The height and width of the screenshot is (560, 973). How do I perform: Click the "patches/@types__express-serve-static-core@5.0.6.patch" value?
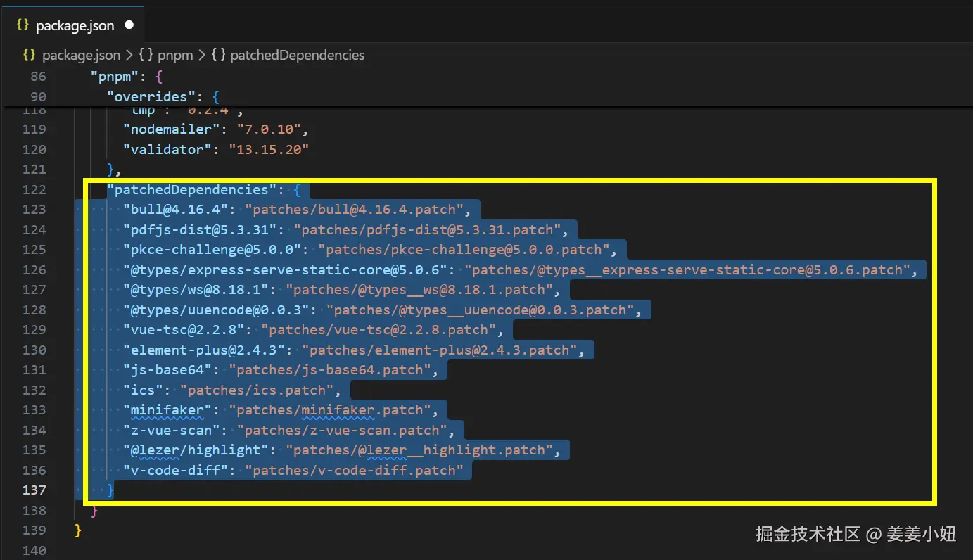(x=687, y=269)
